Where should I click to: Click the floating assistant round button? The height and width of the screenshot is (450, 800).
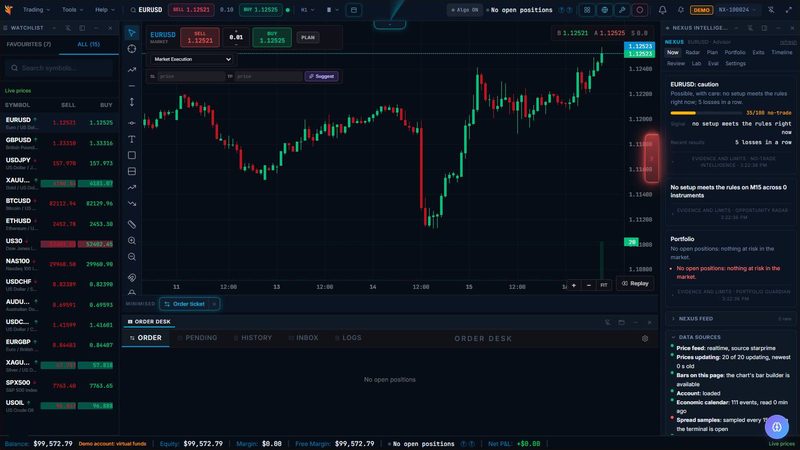[x=777, y=427]
